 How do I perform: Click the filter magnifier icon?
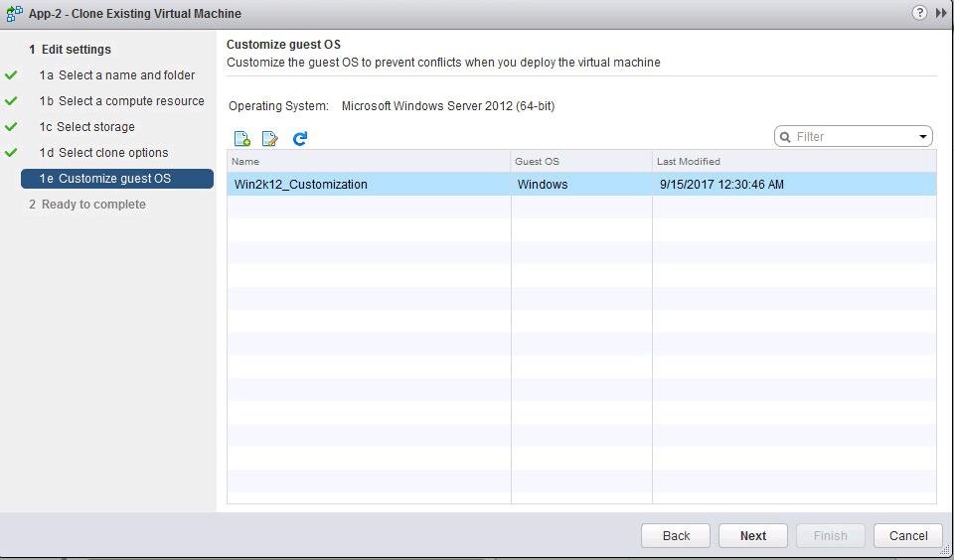point(785,137)
